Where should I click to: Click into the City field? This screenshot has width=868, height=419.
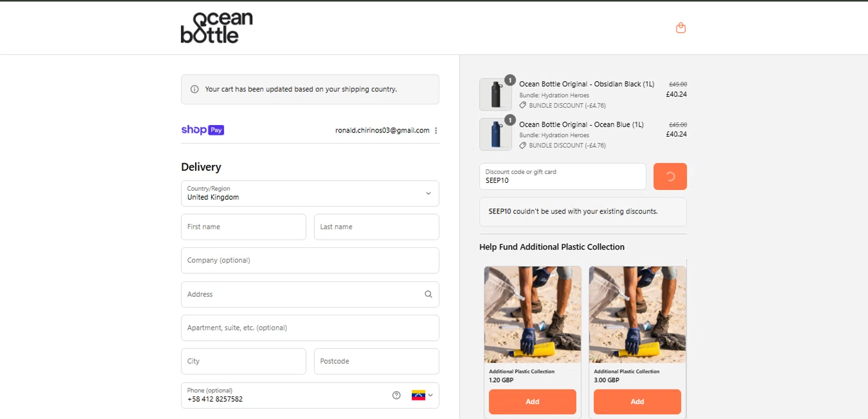pos(244,361)
